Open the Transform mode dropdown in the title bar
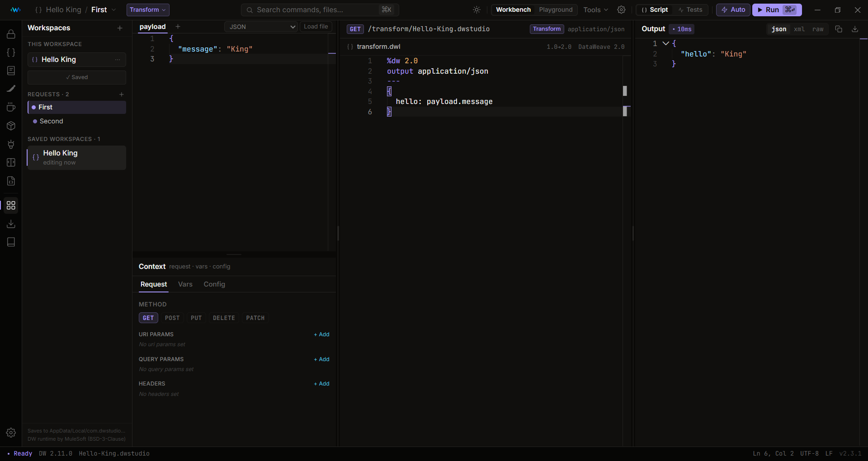Viewport: 868px width, 461px height. tap(148, 9)
